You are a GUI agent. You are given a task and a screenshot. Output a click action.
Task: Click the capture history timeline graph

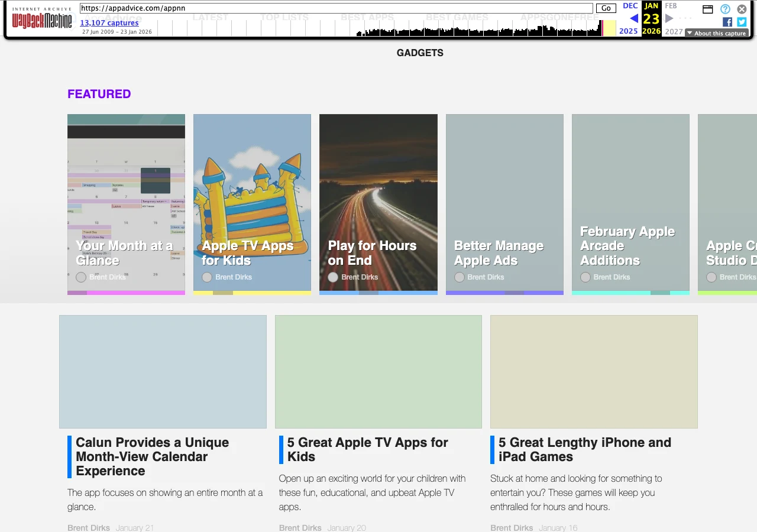pyautogui.click(x=387, y=28)
